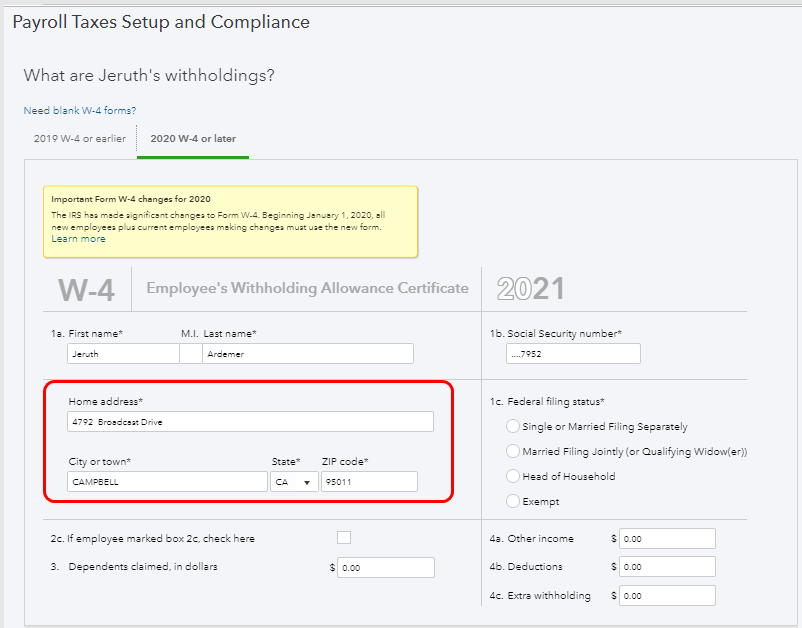Switch to 2019 W-4 or earlier tab
The width and height of the screenshot is (802, 628).
80,139
